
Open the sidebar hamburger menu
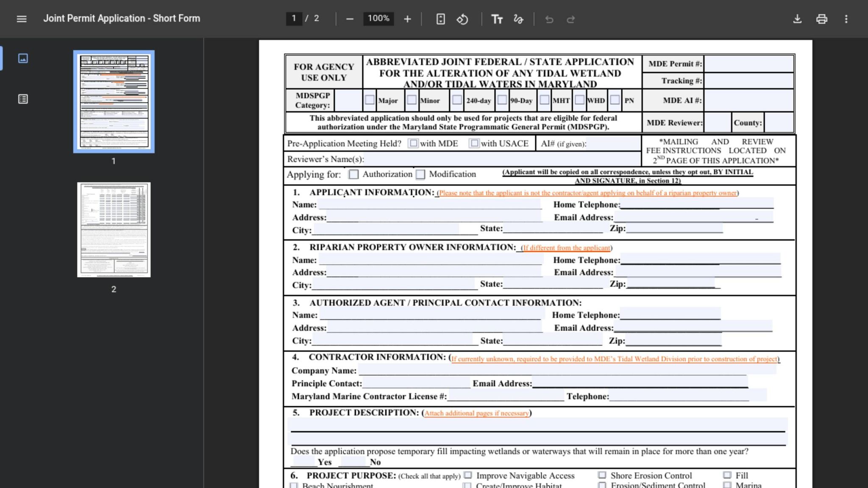point(22,19)
